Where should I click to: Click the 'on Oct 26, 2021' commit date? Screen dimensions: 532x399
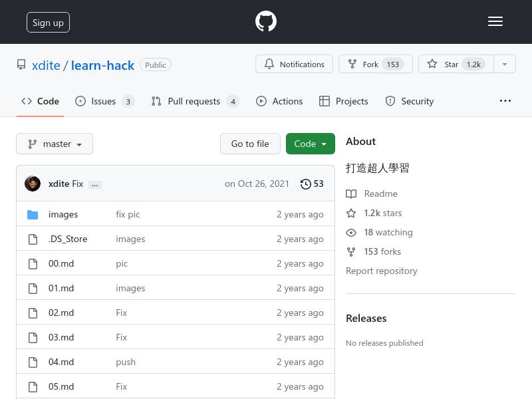tap(257, 184)
